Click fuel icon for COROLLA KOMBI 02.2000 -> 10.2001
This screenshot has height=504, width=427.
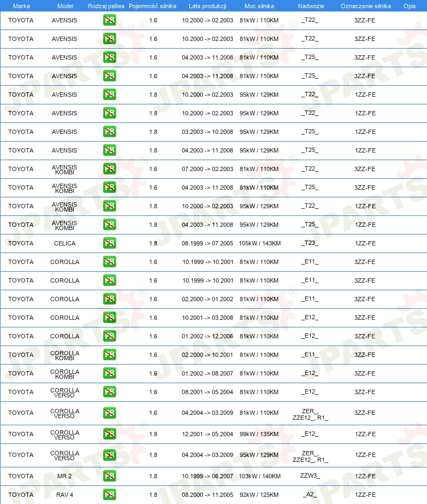click(x=109, y=355)
